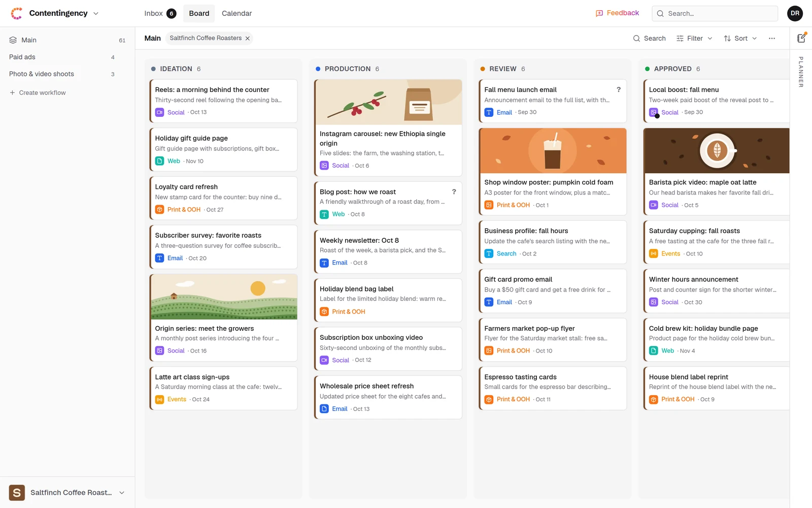The image size is (812, 508).
Task: Switch to the Calendar tab
Action: click(x=236, y=13)
